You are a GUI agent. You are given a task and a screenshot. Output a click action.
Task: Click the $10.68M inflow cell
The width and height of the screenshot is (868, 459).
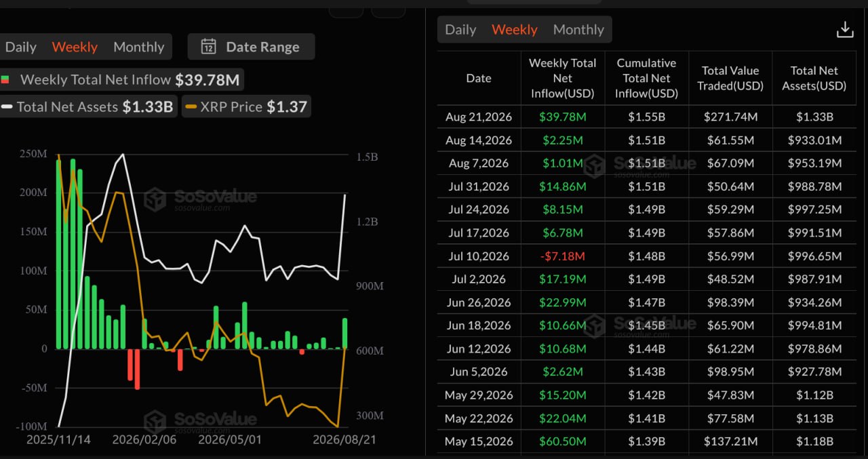click(563, 348)
